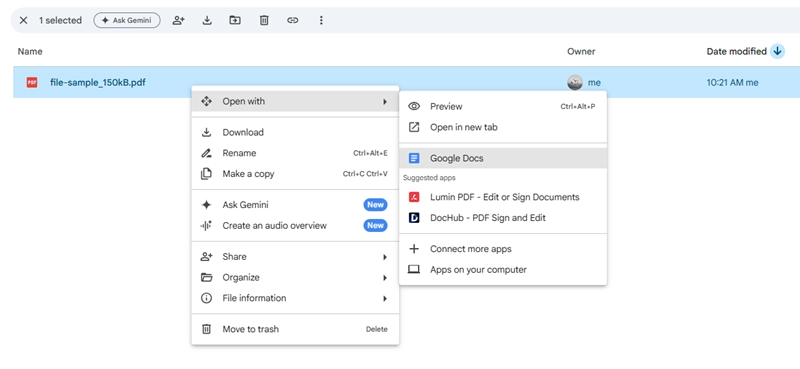The image size is (800, 369).
Task: Click the Make a copy pages icon
Action: pyautogui.click(x=206, y=174)
